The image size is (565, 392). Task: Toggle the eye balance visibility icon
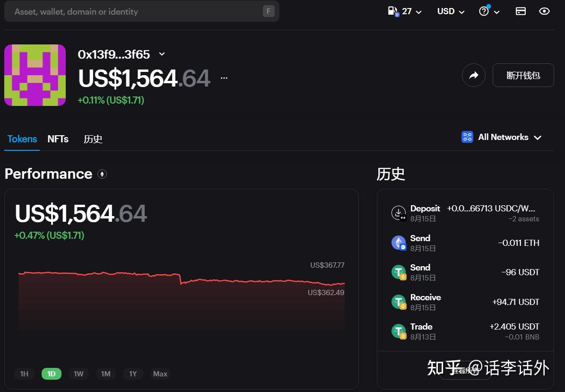point(544,11)
